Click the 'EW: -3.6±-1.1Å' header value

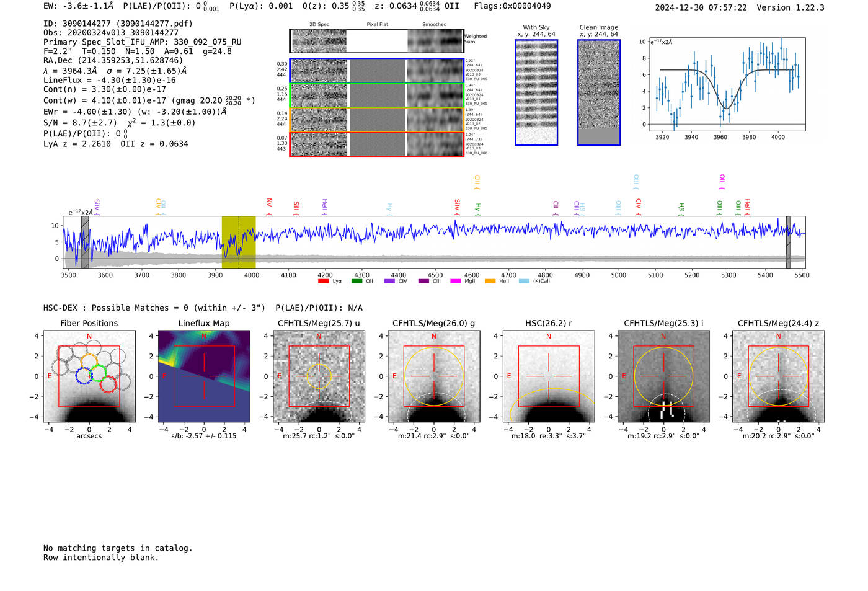click(79, 6)
